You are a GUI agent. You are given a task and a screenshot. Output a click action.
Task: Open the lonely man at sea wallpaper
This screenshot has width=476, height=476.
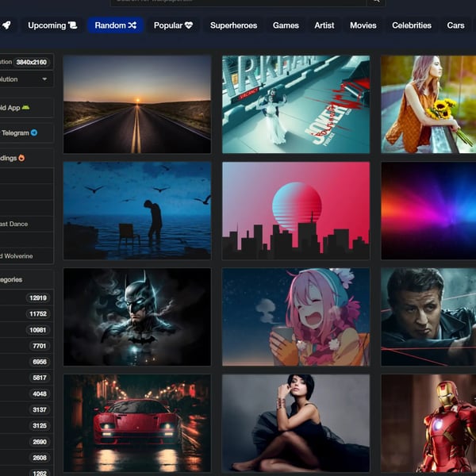click(x=137, y=210)
